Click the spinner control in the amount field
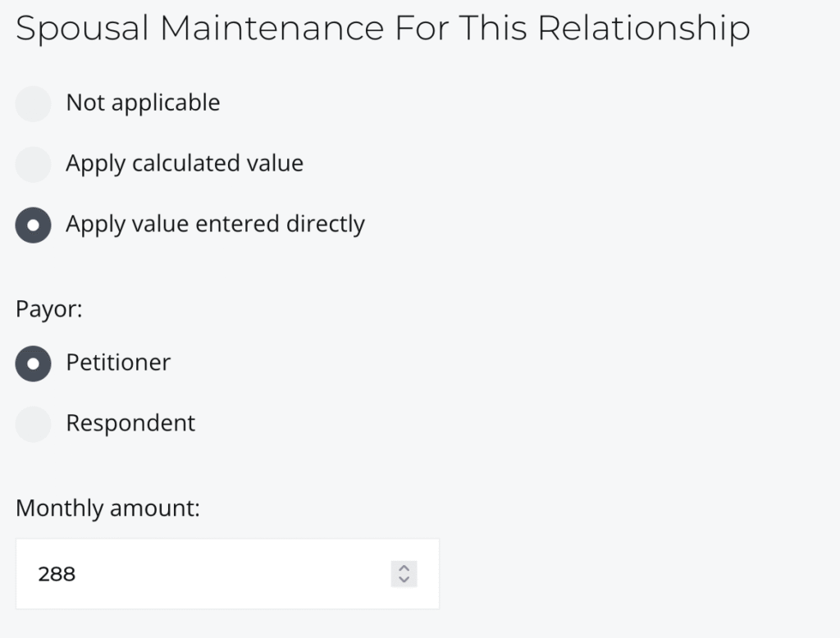The image size is (840, 638). click(x=404, y=574)
